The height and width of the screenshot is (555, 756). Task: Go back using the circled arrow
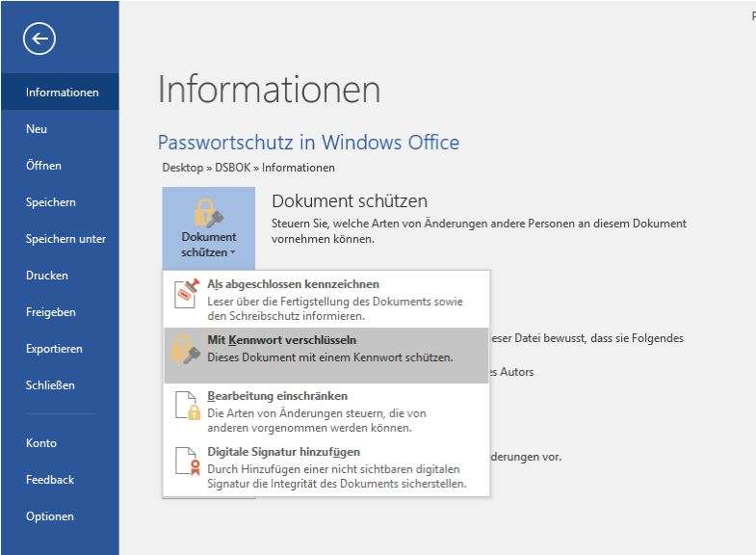pyautogui.click(x=39, y=39)
